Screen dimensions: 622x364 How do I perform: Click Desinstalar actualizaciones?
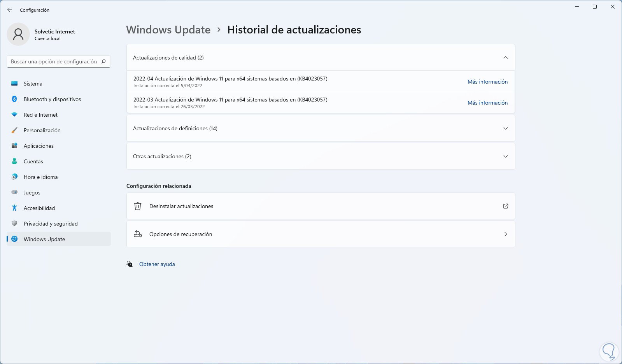[x=321, y=206]
